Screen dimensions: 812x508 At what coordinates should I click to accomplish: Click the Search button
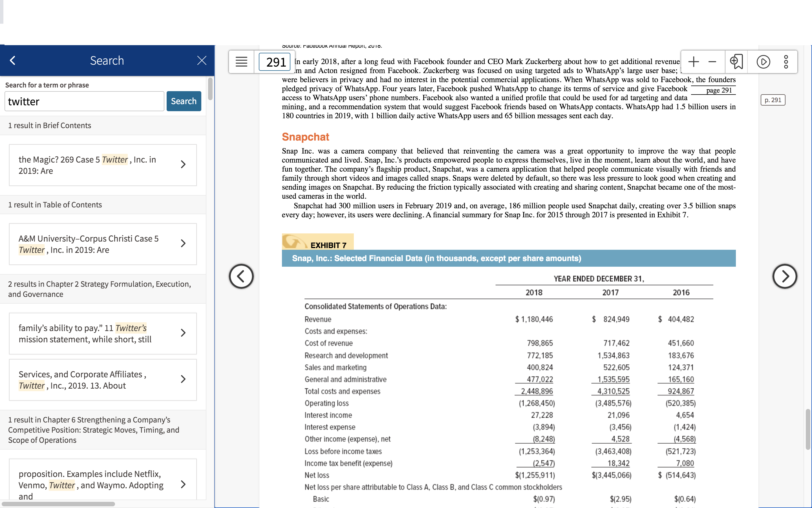pyautogui.click(x=184, y=101)
